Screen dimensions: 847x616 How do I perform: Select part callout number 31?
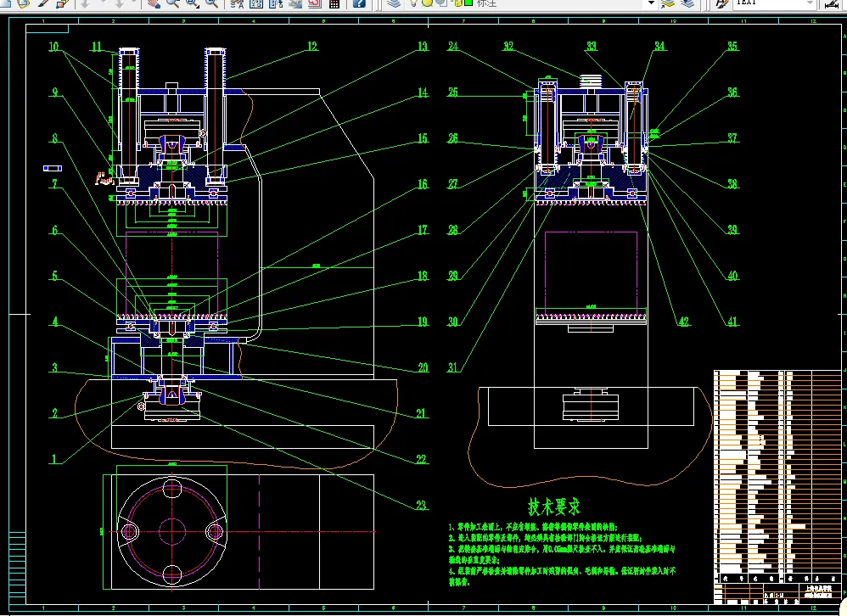click(452, 367)
